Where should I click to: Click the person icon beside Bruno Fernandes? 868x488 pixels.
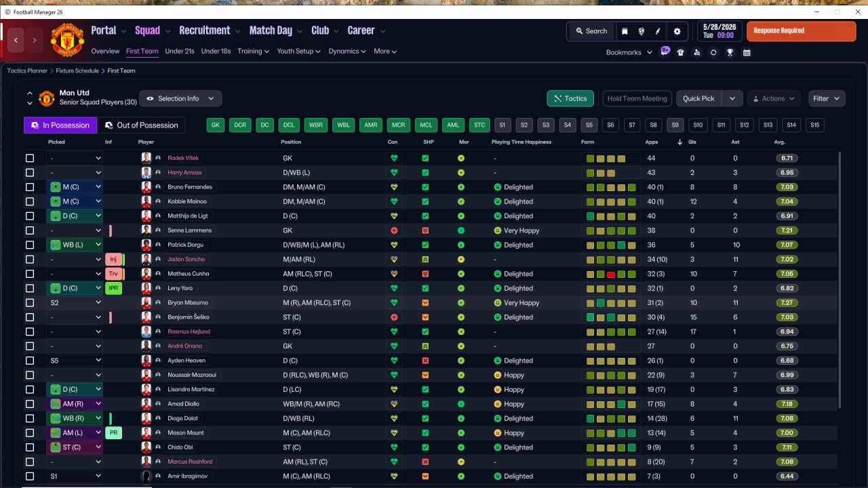tap(158, 187)
